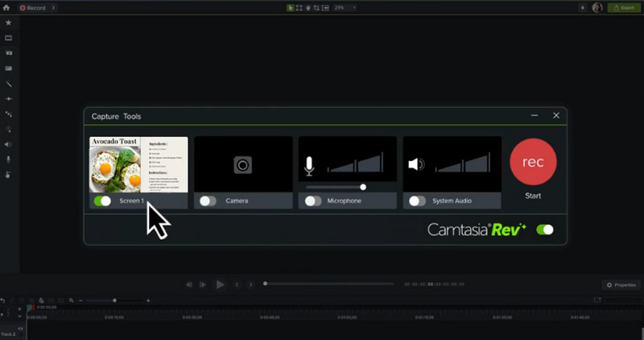644x340 pixels.
Task: Open the Capture menu
Action: [x=105, y=116]
